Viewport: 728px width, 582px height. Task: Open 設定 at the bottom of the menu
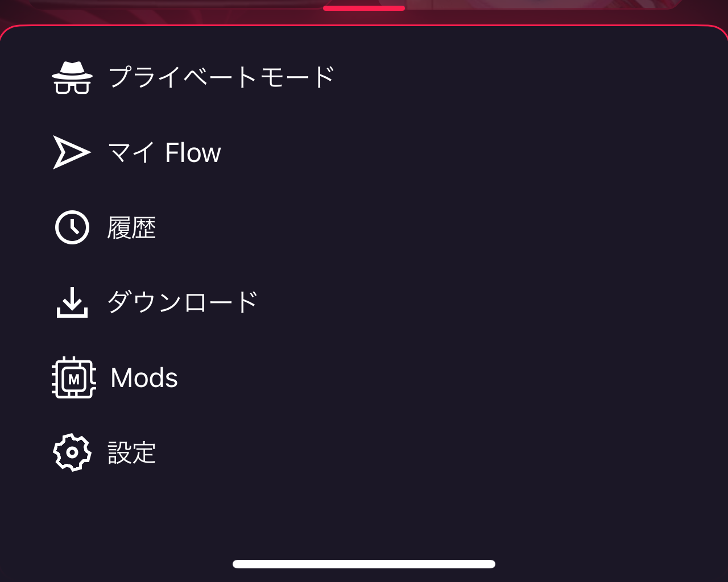pyautogui.click(x=131, y=452)
